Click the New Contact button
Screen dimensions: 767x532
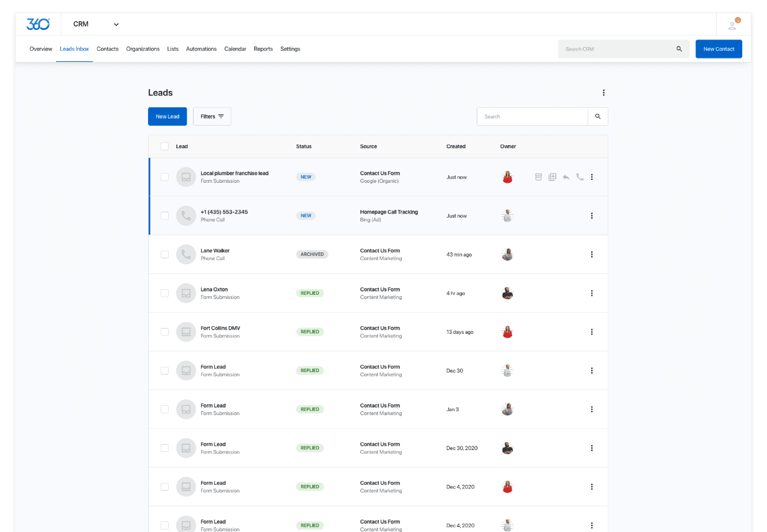(719, 49)
